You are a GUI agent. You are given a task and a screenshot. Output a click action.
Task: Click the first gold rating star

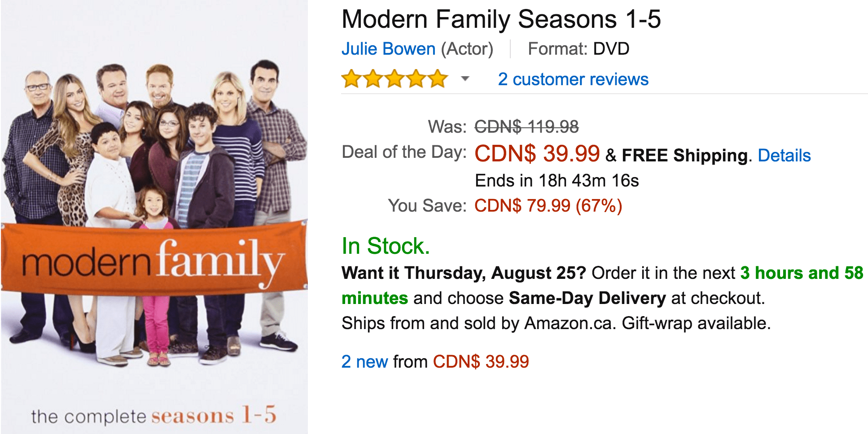pyautogui.click(x=351, y=79)
